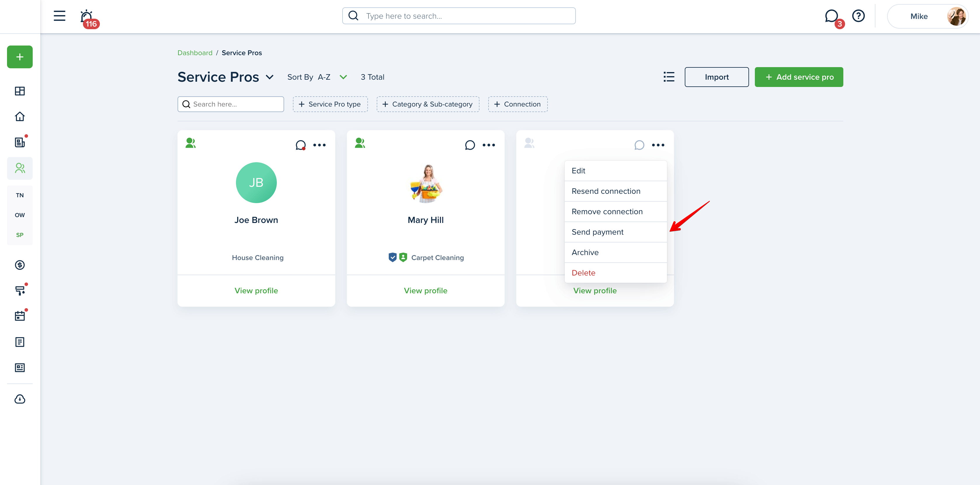Click Joe Brown's JB avatar

point(256,183)
